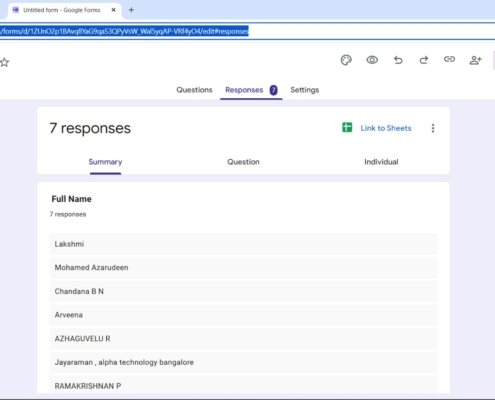Switch to the Individual view
Viewport: 495px width, 400px height.
click(381, 162)
